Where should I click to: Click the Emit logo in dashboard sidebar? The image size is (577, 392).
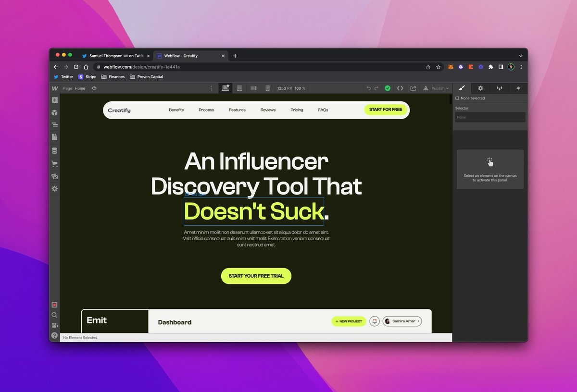[97, 320]
